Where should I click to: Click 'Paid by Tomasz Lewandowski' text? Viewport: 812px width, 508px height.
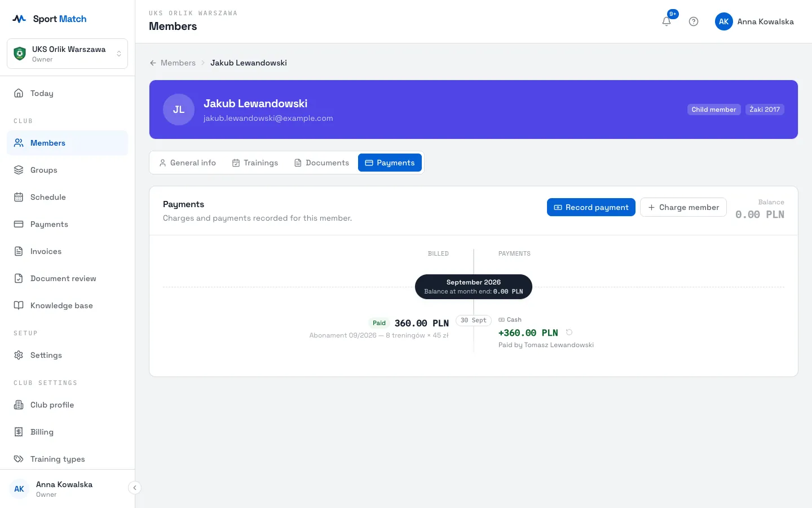(x=546, y=345)
